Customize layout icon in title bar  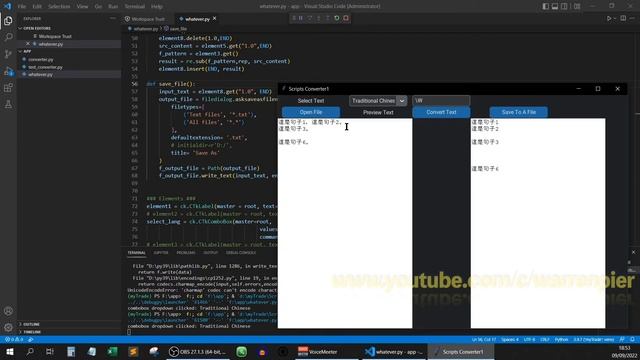coord(577,6)
